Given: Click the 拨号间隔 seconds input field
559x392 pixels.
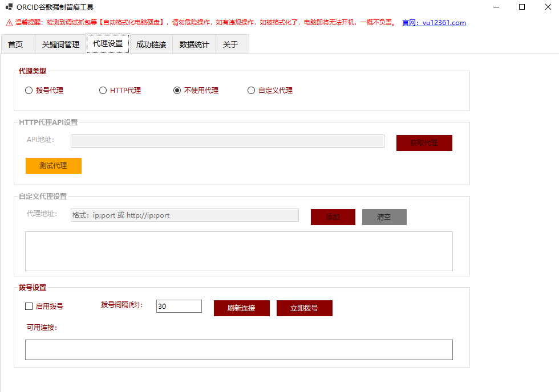Looking at the screenshot, I should [179, 307].
